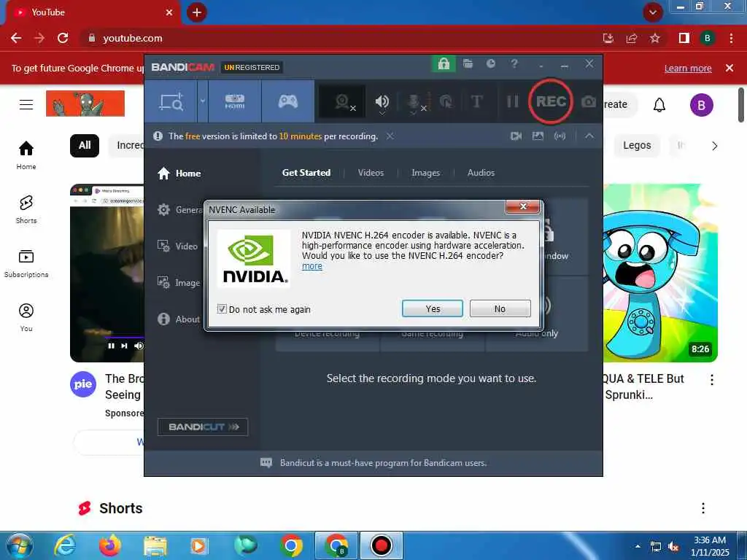
Task: Open YouTube Home in the sidebar
Action: [26, 155]
